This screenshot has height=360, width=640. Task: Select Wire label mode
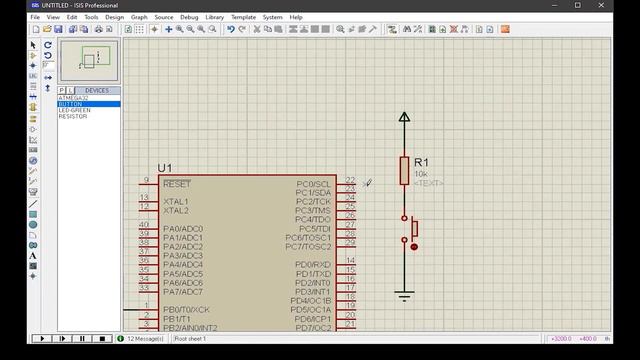(33, 76)
